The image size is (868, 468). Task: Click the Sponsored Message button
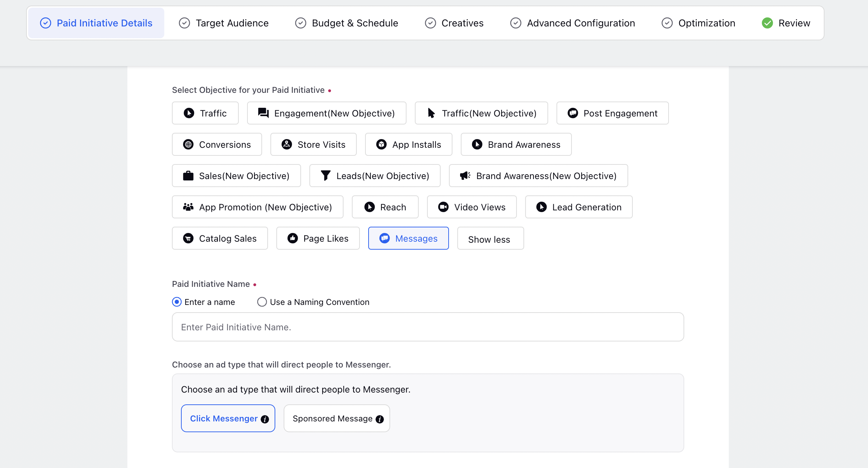336,418
